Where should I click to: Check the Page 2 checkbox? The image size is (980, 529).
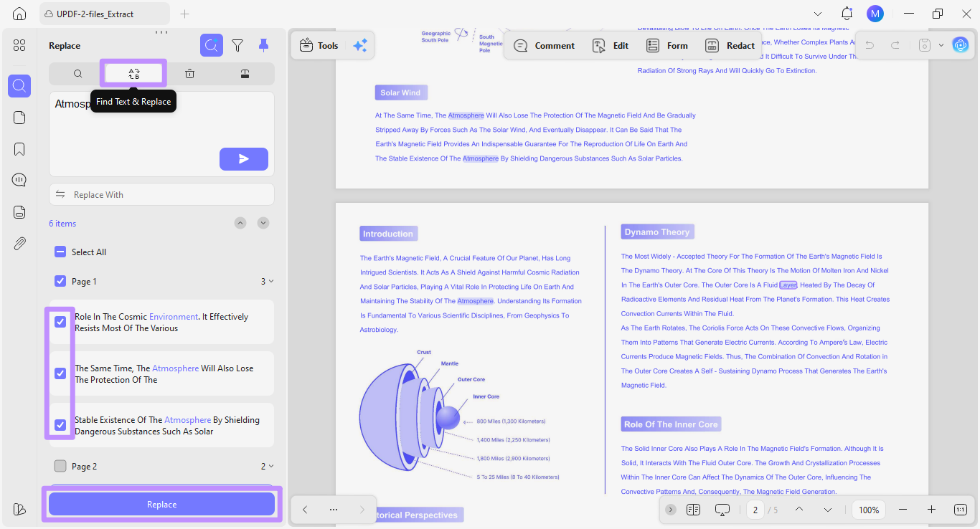(60, 466)
